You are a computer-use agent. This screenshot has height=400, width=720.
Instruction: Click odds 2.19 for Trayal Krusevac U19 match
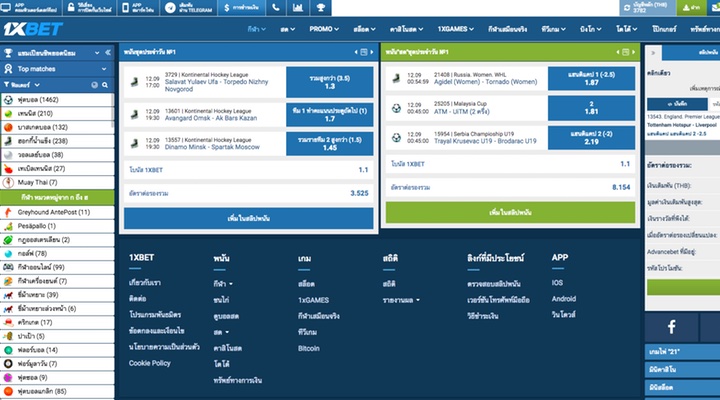point(591,138)
